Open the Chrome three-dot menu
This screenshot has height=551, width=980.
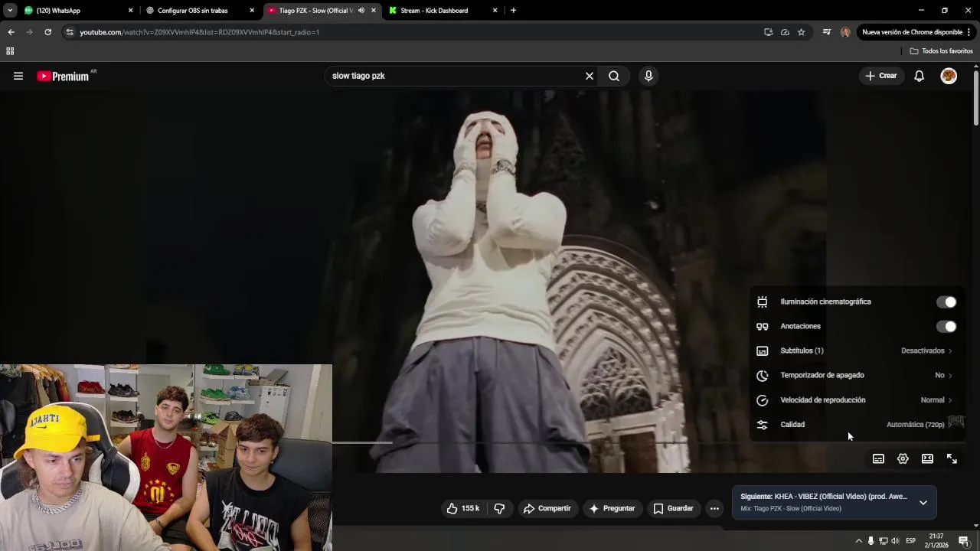pyautogui.click(x=969, y=32)
